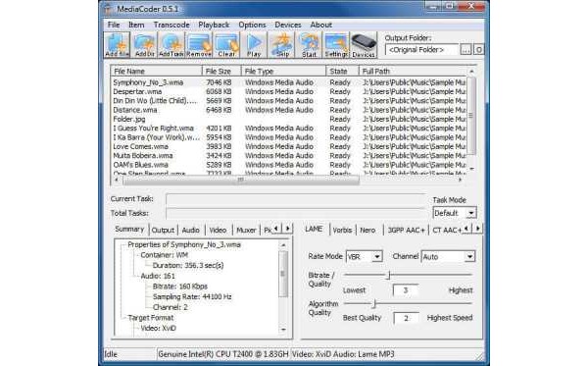The image size is (588, 366).
Task: Click the Clear list toolbar icon
Action: click(x=226, y=45)
